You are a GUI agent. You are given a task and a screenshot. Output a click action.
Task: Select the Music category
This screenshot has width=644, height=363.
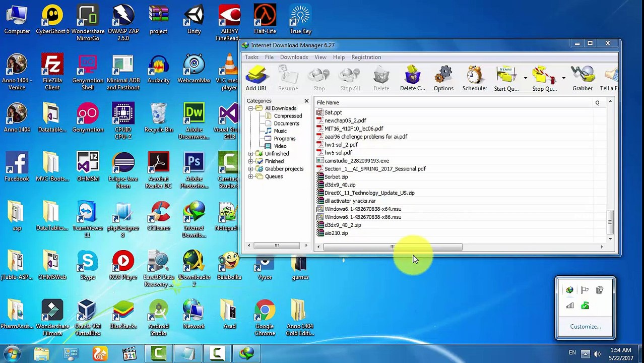tap(280, 131)
